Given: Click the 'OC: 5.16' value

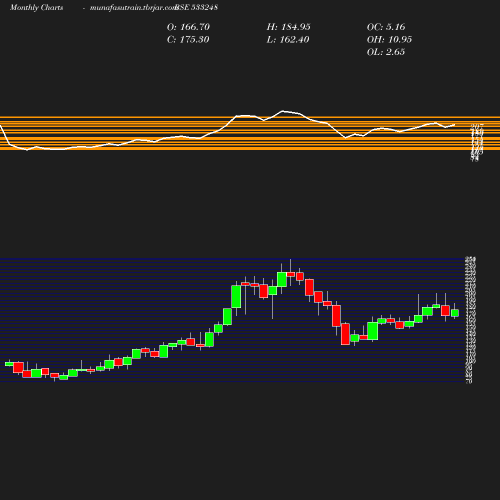Looking at the screenshot, I should point(386,27).
